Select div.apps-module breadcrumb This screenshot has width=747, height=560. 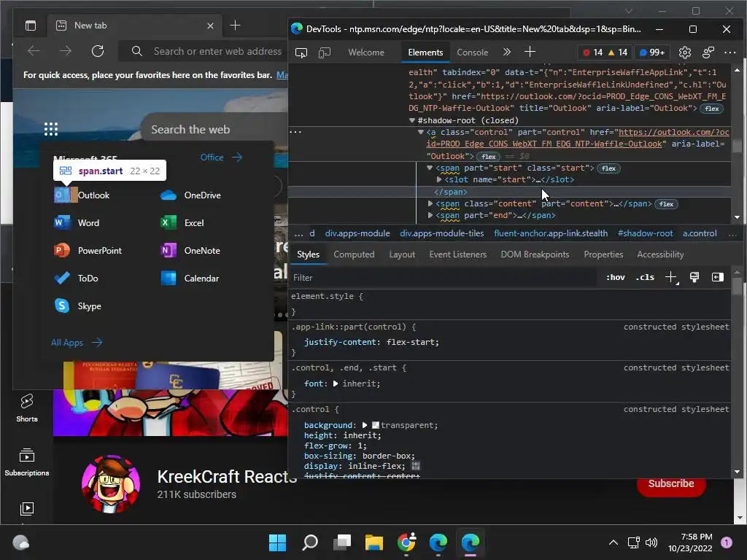(x=357, y=233)
